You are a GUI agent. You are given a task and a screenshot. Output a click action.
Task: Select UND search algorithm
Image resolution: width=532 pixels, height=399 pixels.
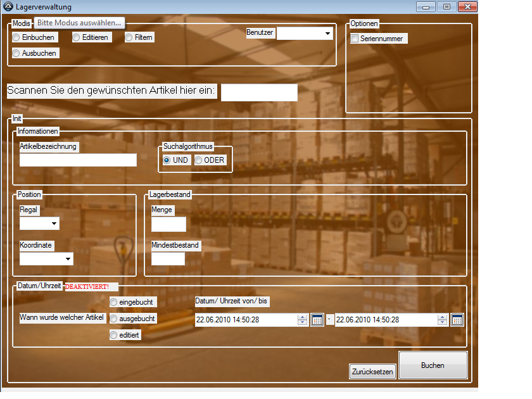(x=167, y=160)
